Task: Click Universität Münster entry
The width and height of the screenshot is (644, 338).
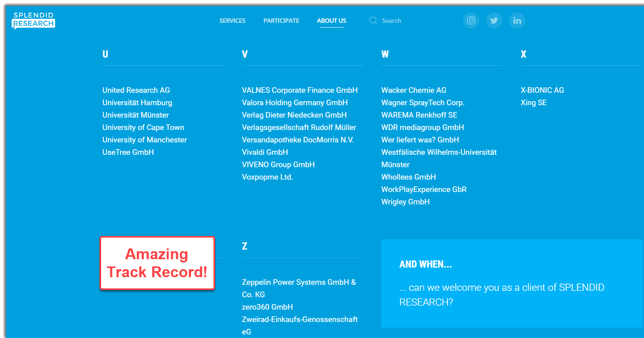Action: [136, 115]
